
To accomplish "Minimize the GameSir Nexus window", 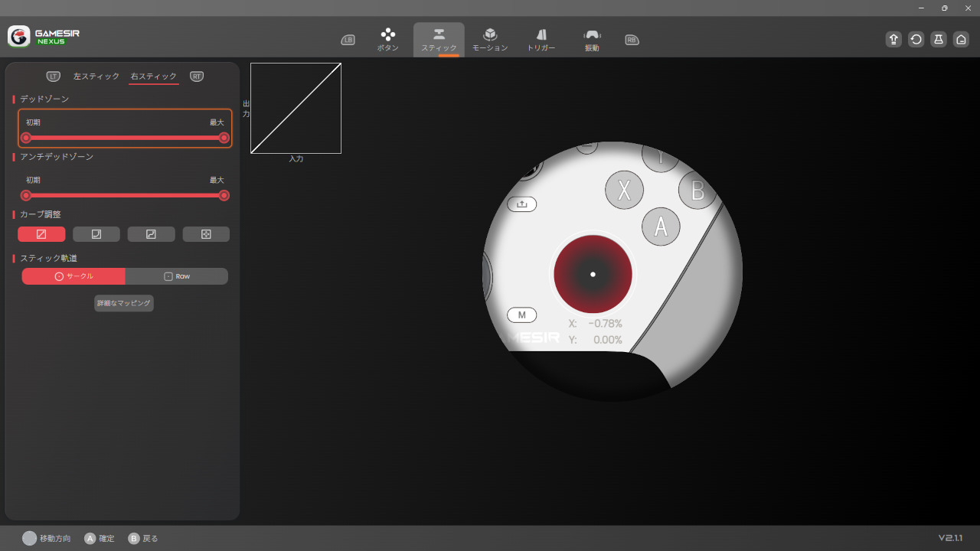I will click(921, 8).
